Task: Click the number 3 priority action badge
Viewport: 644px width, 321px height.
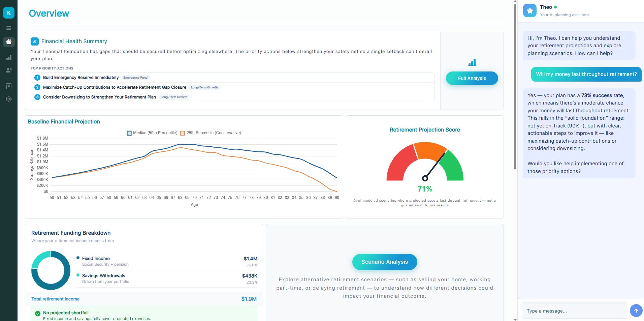Action: [x=37, y=97]
